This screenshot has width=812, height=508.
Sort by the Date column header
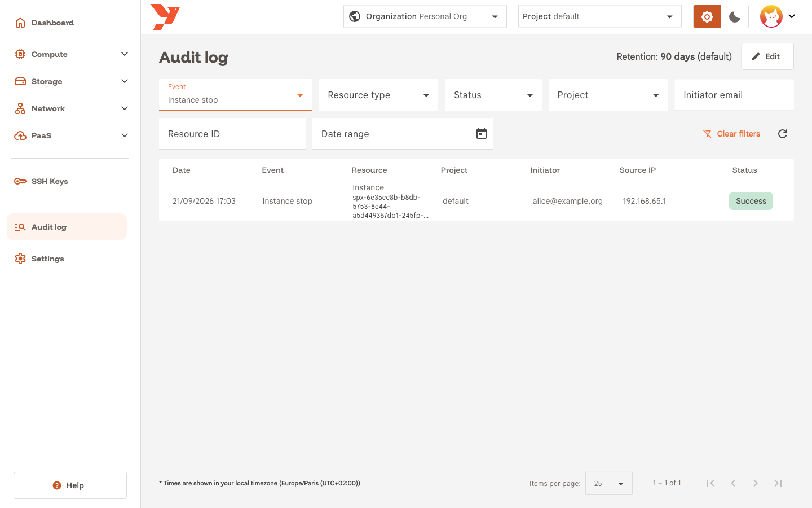[x=182, y=170]
